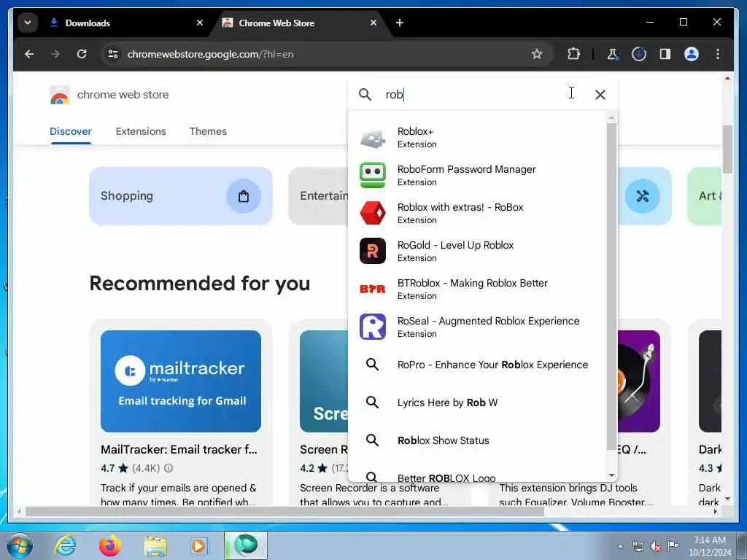The image size is (747, 560).
Task: Open the DJ turntable extension thumbnail
Action: [638, 381]
